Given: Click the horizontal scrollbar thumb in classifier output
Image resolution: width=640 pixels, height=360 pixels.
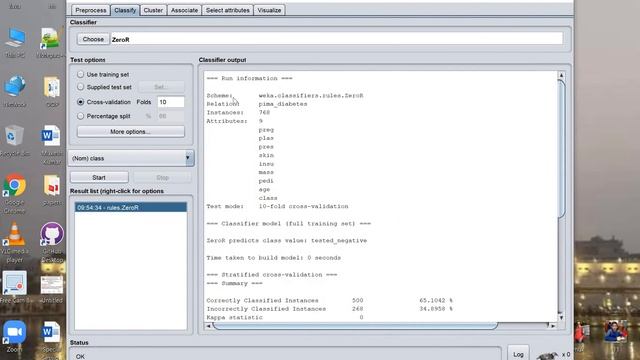Looking at the screenshot, I should [x=355, y=326].
